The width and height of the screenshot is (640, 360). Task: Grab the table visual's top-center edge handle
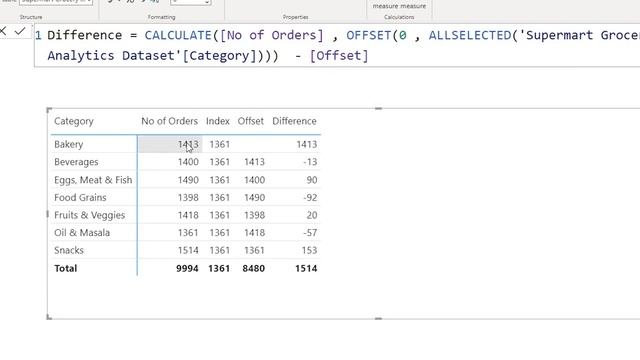[x=378, y=109]
